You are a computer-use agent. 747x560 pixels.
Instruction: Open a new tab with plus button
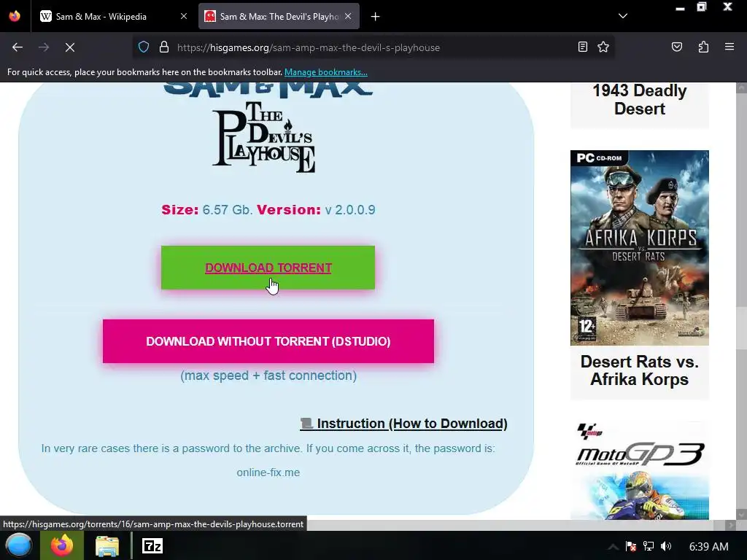click(x=376, y=17)
